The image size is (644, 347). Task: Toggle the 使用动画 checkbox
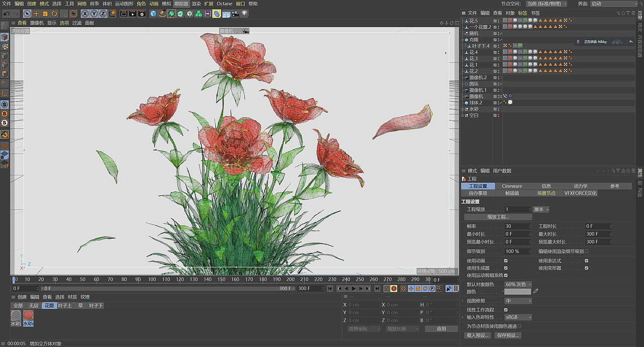click(506, 261)
